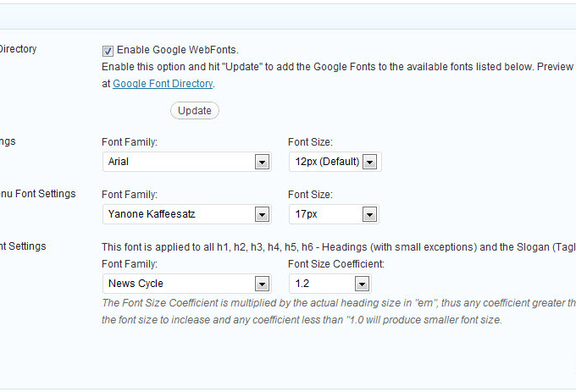The image size is (576, 392).
Task: Open the News Cycle dropdown arrow
Action: [x=262, y=284]
